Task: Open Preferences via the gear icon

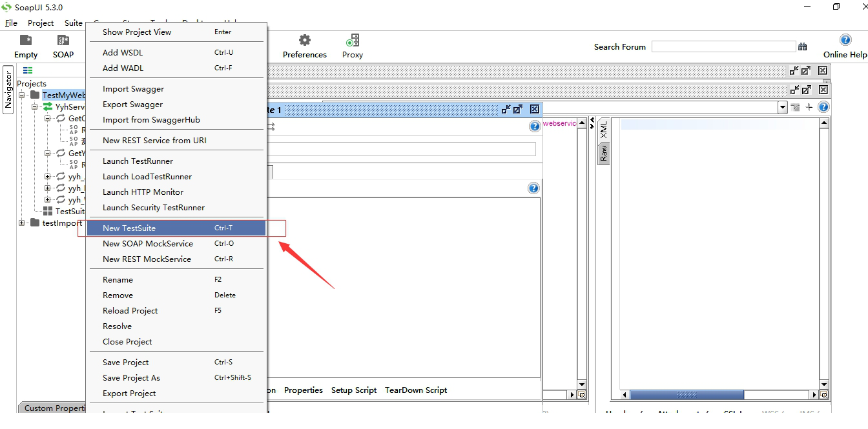Action: click(305, 40)
